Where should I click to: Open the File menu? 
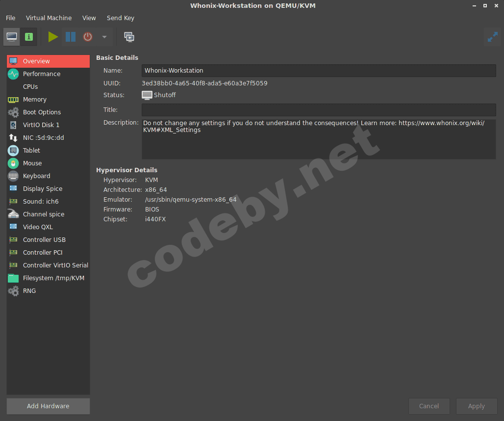pos(10,18)
